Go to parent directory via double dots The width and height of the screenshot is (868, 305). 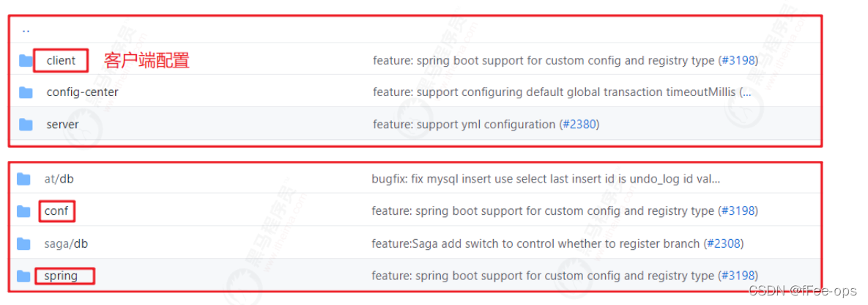[26, 31]
